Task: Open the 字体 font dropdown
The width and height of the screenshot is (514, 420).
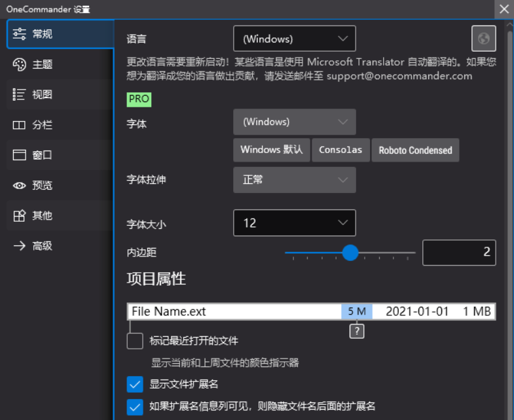Action: click(295, 122)
